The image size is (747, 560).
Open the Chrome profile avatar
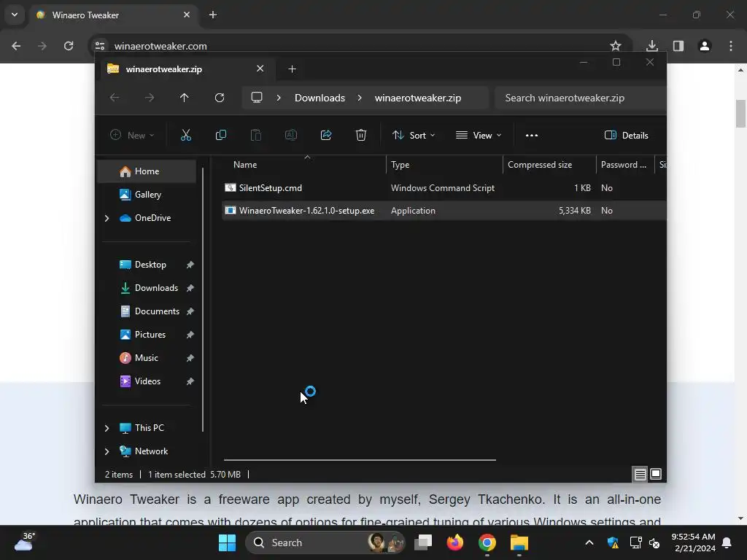705,46
